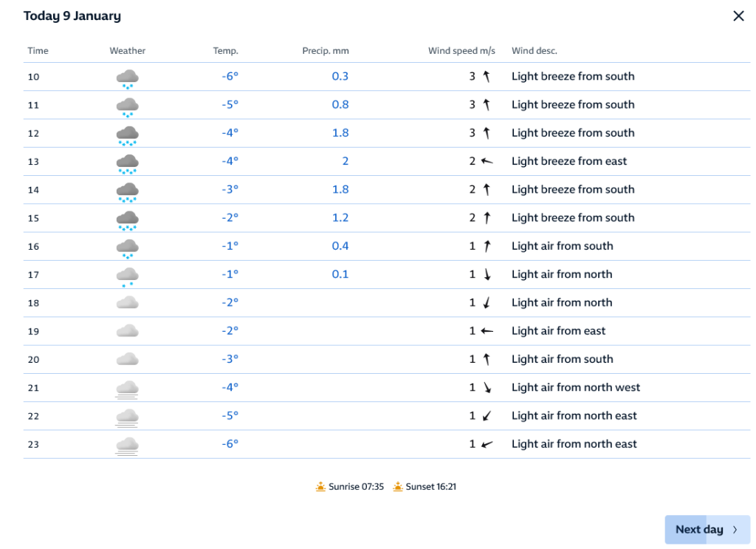
Task: Click the heavy snow icon at hour 13
Action: 128,162
